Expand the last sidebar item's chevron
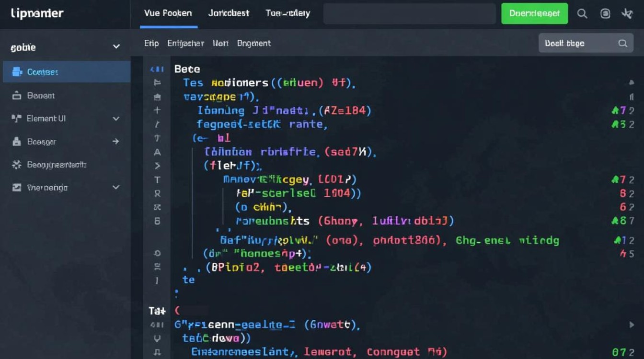Screen dimensions: 644x359 (x=116, y=188)
